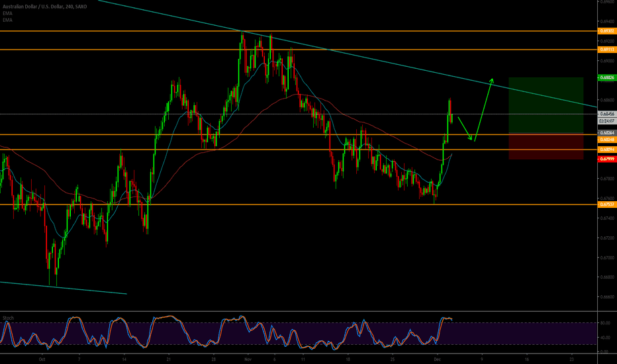The height and width of the screenshot is (364, 617).
Task: Select the first EMA indicator label
Action: [x=7, y=13]
